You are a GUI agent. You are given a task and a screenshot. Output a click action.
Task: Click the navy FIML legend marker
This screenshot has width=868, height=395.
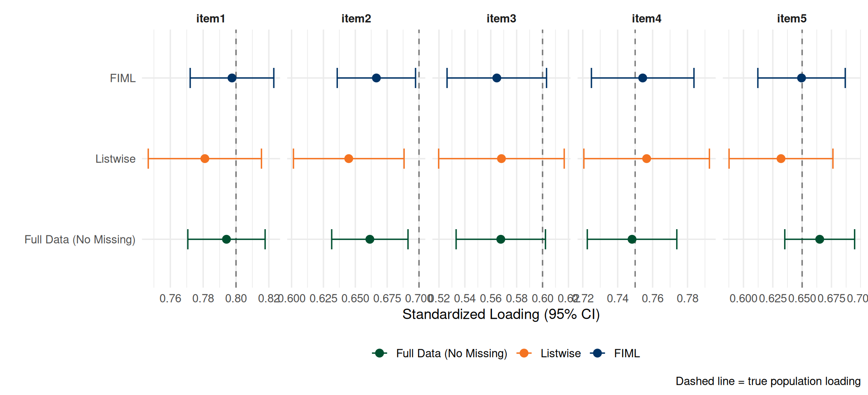(x=598, y=353)
